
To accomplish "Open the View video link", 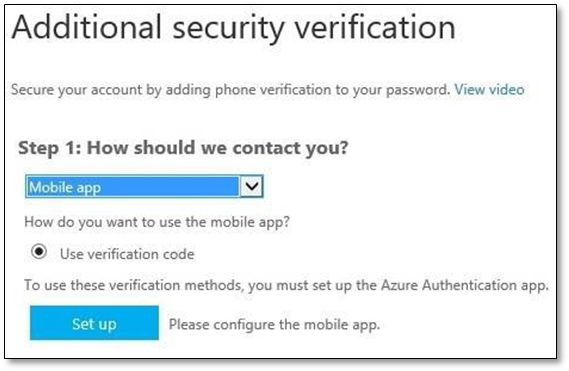I will click(x=489, y=89).
